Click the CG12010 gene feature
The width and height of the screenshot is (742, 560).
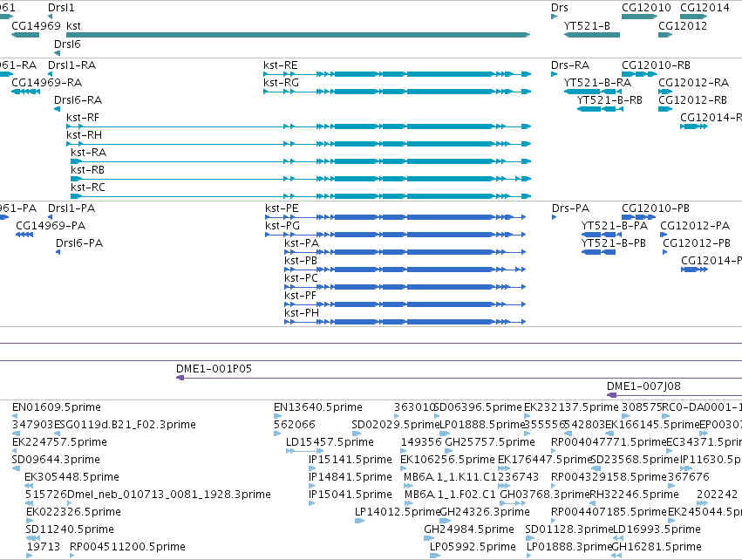point(639,17)
